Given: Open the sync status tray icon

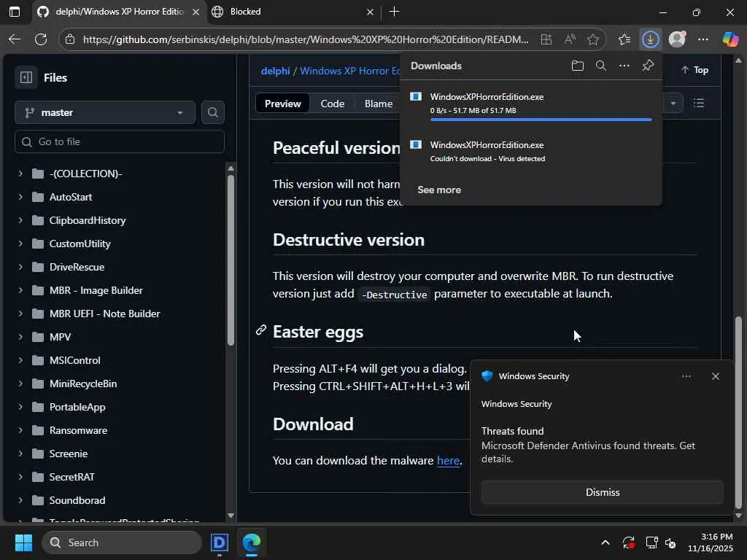Looking at the screenshot, I should click(x=628, y=542).
